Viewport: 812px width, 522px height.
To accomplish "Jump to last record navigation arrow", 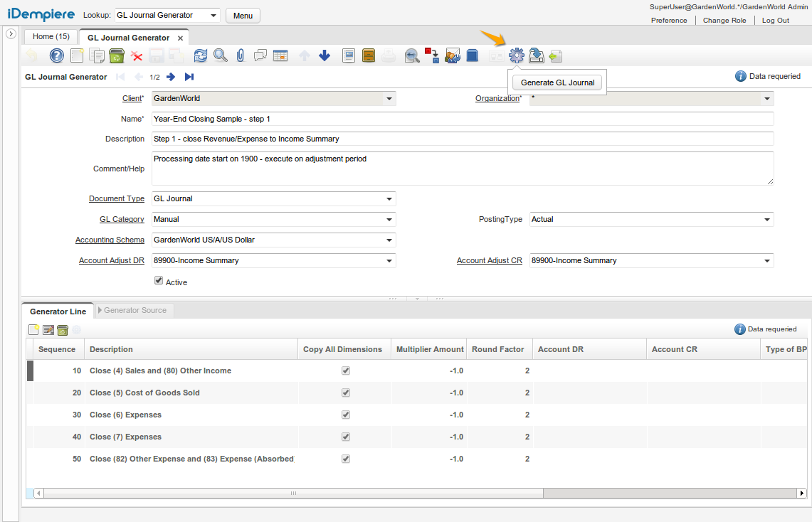I will [189, 77].
